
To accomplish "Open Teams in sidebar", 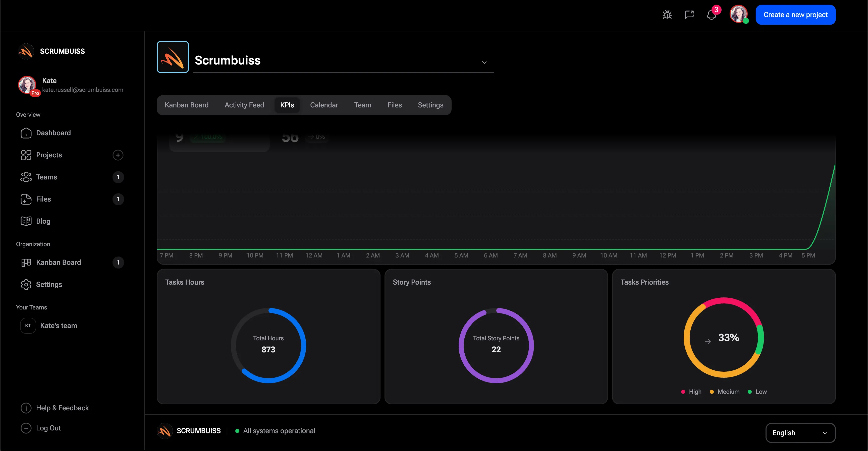I will pyautogui.click(x=46, y=177).
